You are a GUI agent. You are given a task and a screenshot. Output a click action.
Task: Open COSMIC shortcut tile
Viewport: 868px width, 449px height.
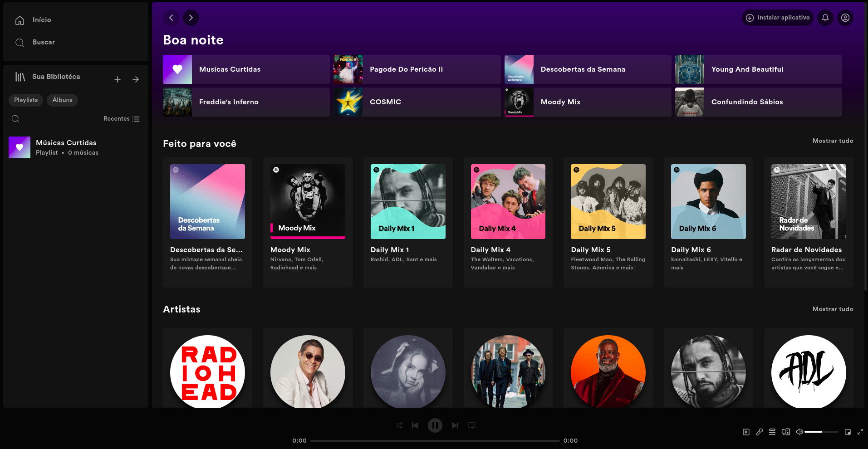[x=417, y=102]
